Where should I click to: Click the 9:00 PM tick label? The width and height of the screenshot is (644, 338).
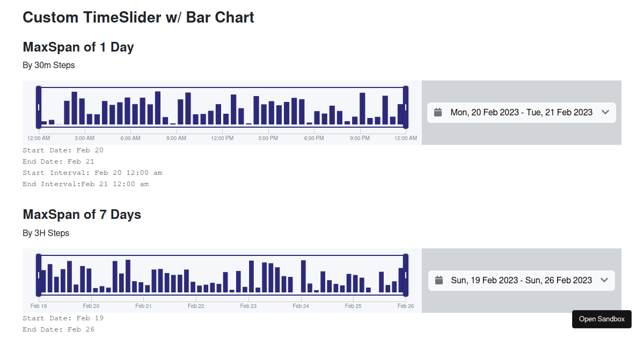(360, 138)
